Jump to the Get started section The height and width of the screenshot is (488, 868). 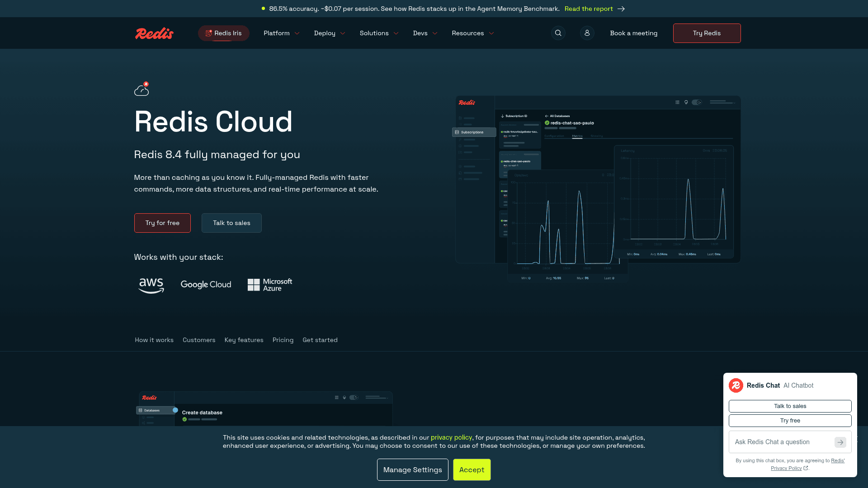pos(320,340)
